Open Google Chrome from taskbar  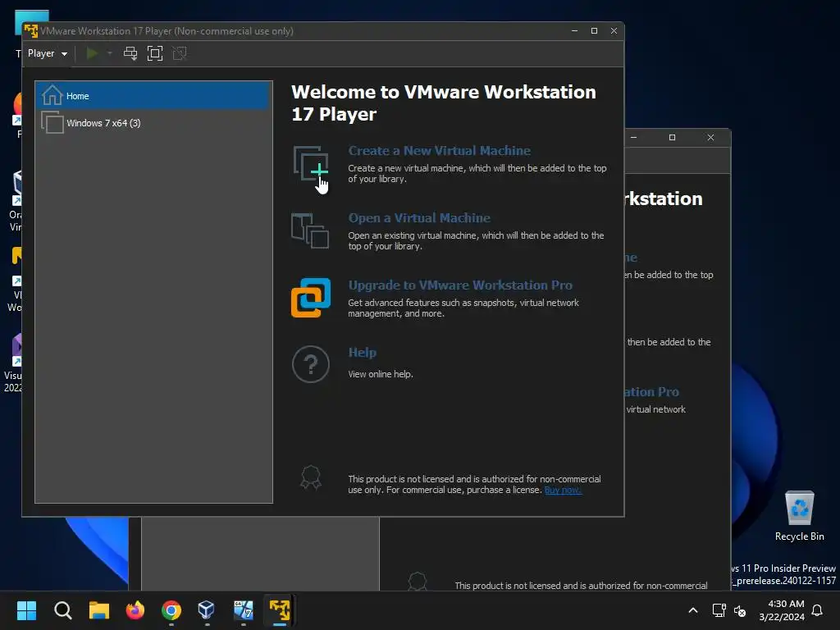click(x=171, y=610)
